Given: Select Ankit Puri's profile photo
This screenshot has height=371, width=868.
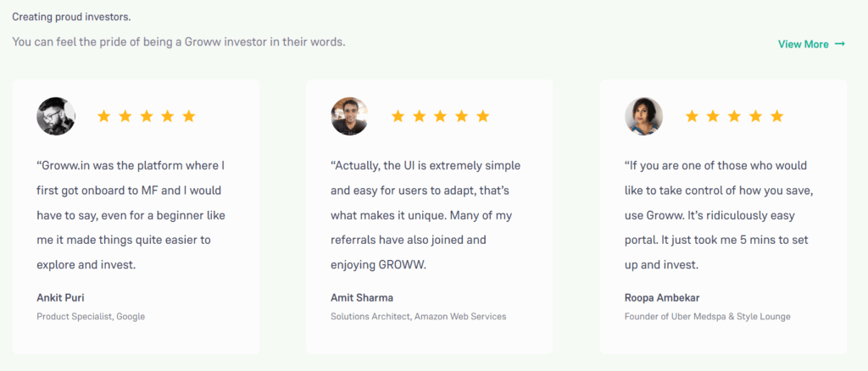Looking at the screenshot, I should 56,116.
